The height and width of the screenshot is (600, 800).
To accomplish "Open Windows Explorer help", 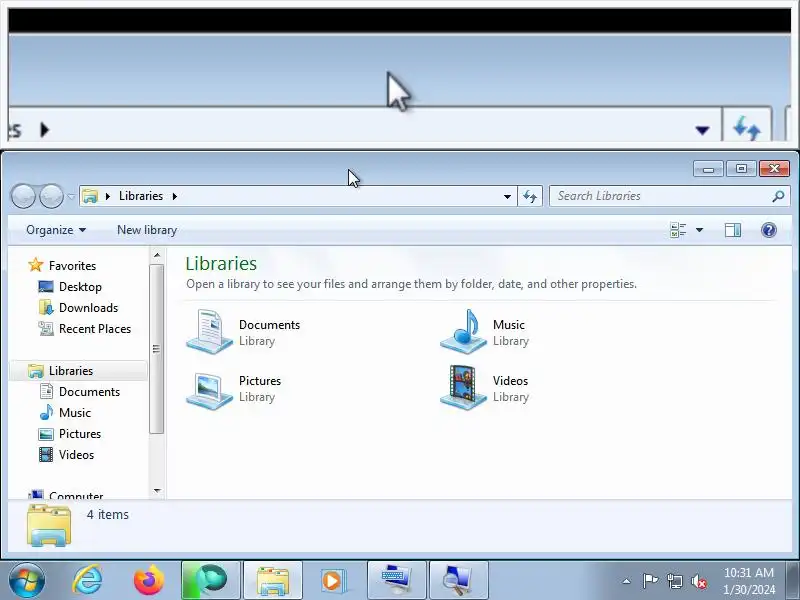I will [x=769, y=230].
